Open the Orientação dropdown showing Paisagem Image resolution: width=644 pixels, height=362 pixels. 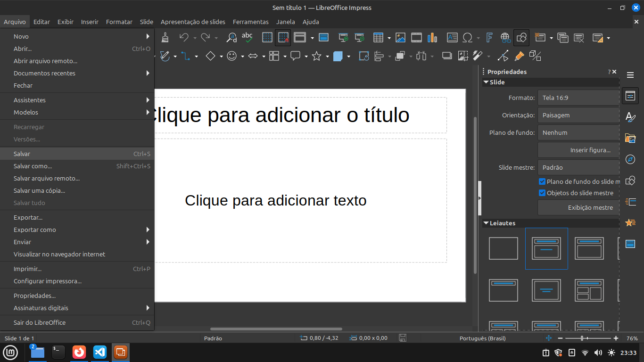[x=578, y=115]
